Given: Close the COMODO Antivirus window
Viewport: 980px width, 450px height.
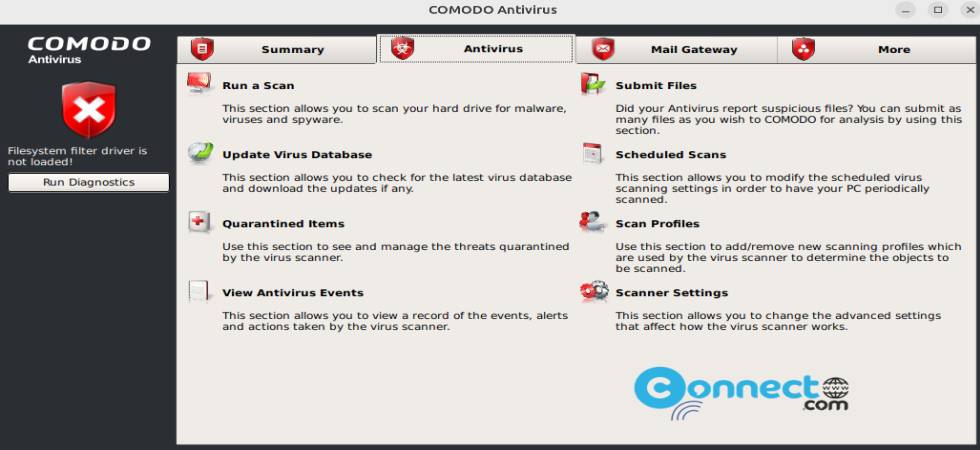Looking at the screenshot, I should [x=971, y=10].
